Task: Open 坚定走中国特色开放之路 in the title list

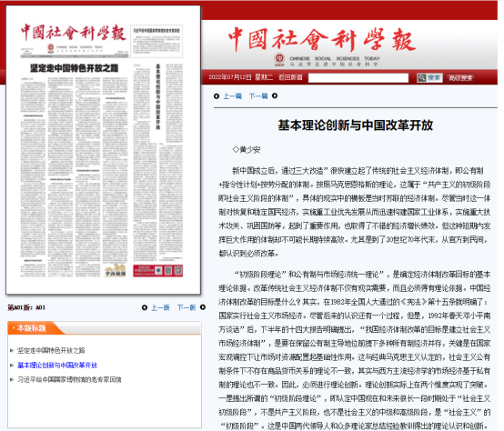Action: [51, 350]
